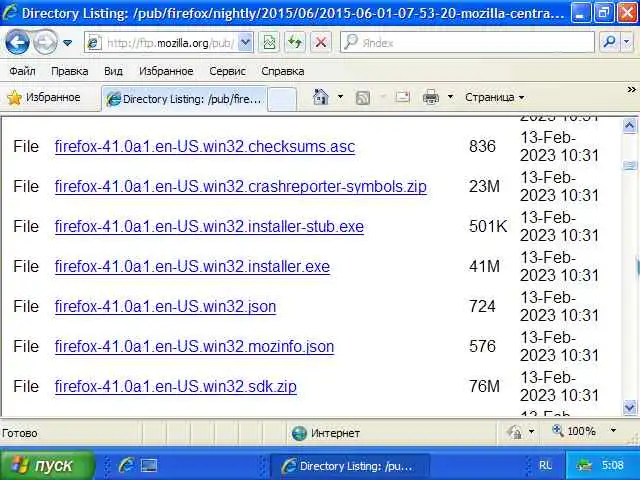Open search provider dropdown arrow
The width and height of the screenshot is (640, 480).
[x=627, y=42]
